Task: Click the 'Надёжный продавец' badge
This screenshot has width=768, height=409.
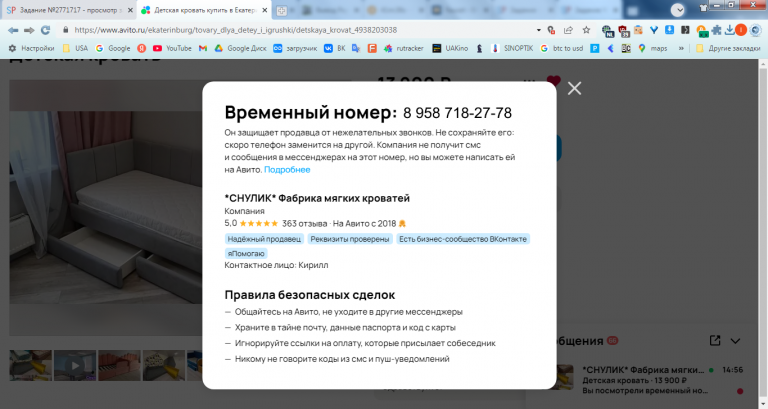Action: 264,239
